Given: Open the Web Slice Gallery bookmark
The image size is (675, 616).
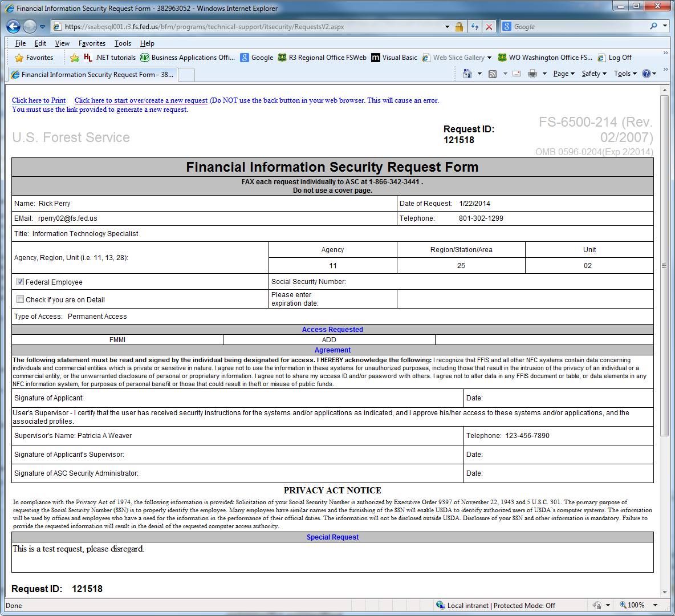Looking at the screenshot, I should (453, 58).
